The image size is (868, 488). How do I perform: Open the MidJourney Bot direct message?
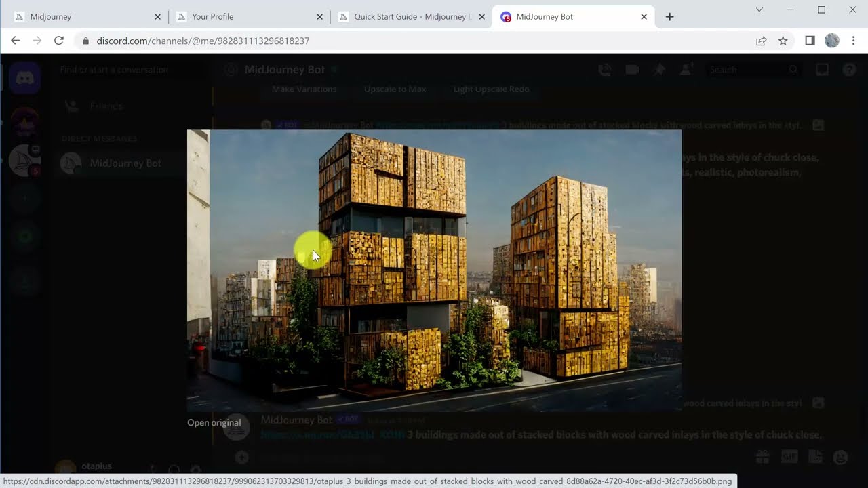(x=129, y=163)
